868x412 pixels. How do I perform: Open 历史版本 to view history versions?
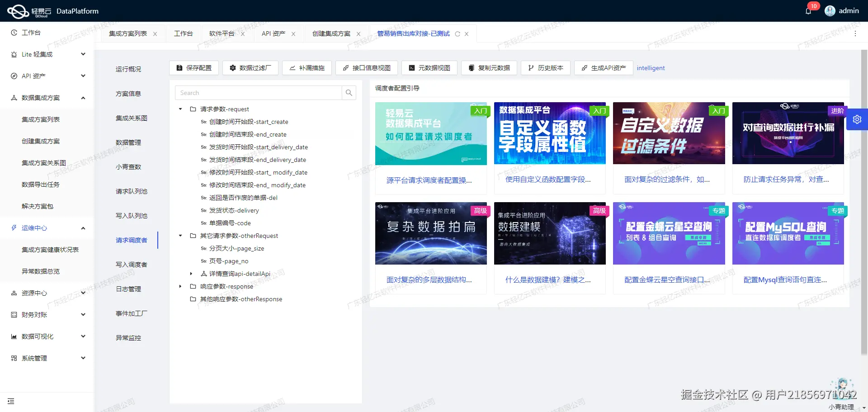(x=545, y=68)
